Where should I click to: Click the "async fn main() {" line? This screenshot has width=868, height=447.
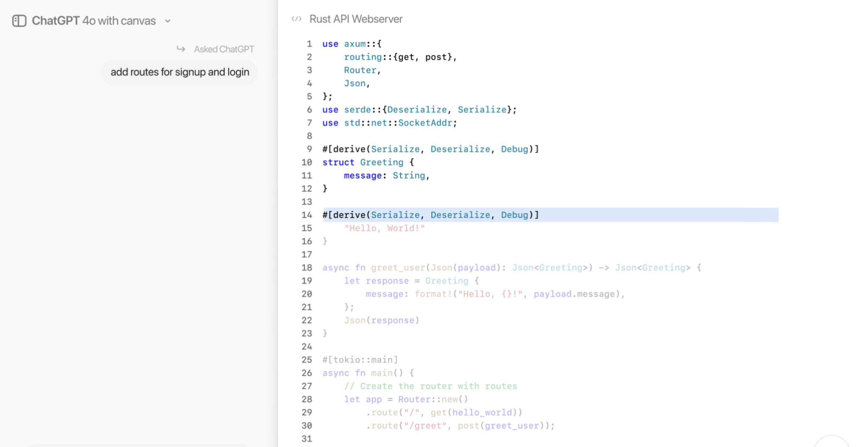(x=368, y=373)
